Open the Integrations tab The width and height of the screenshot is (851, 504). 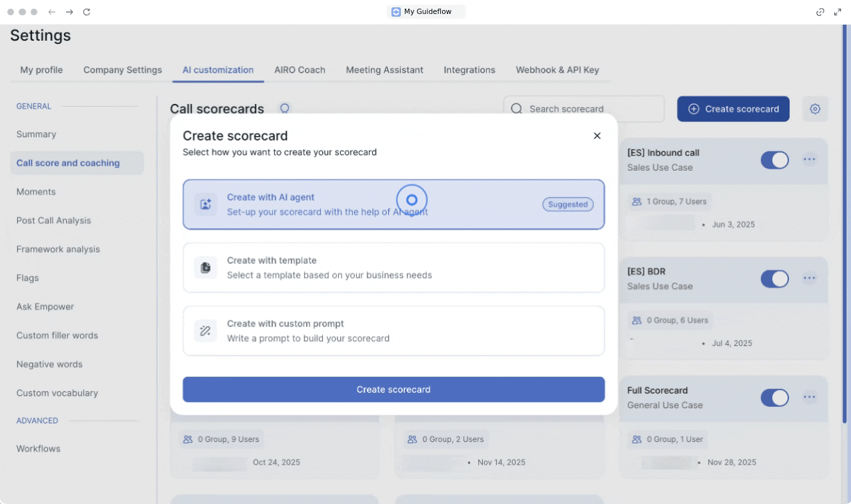click(470, 70)
